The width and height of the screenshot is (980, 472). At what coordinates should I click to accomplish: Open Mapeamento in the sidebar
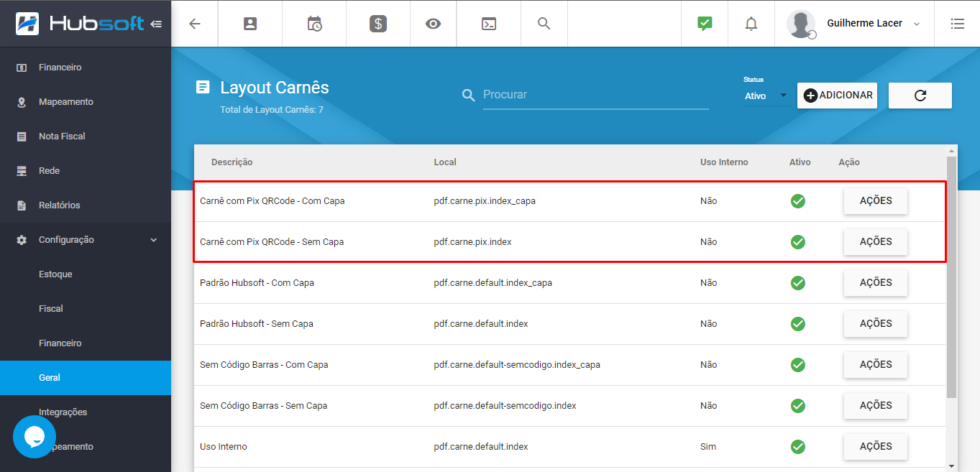pos(86,102)
